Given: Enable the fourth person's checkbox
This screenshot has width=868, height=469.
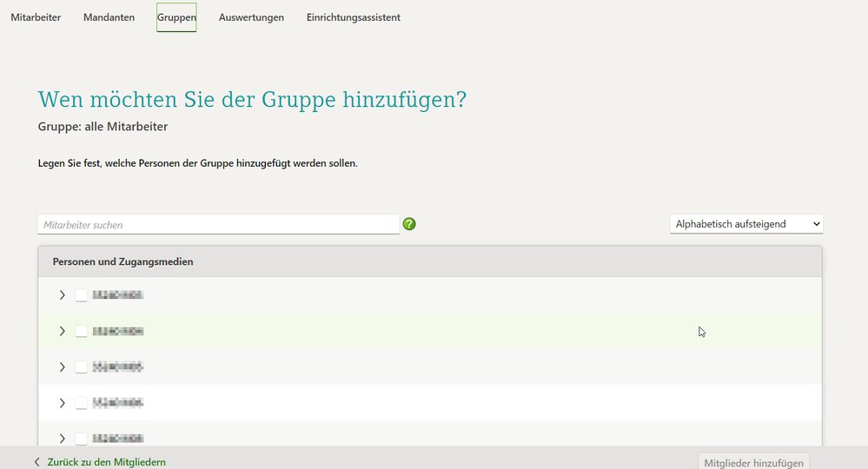Looking at the screenshot, I should 82,403.
